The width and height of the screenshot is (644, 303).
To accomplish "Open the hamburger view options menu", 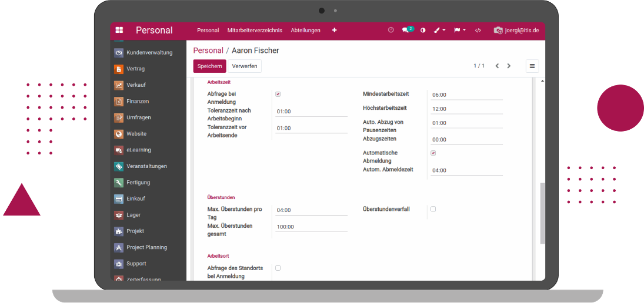I will [532, 66].
